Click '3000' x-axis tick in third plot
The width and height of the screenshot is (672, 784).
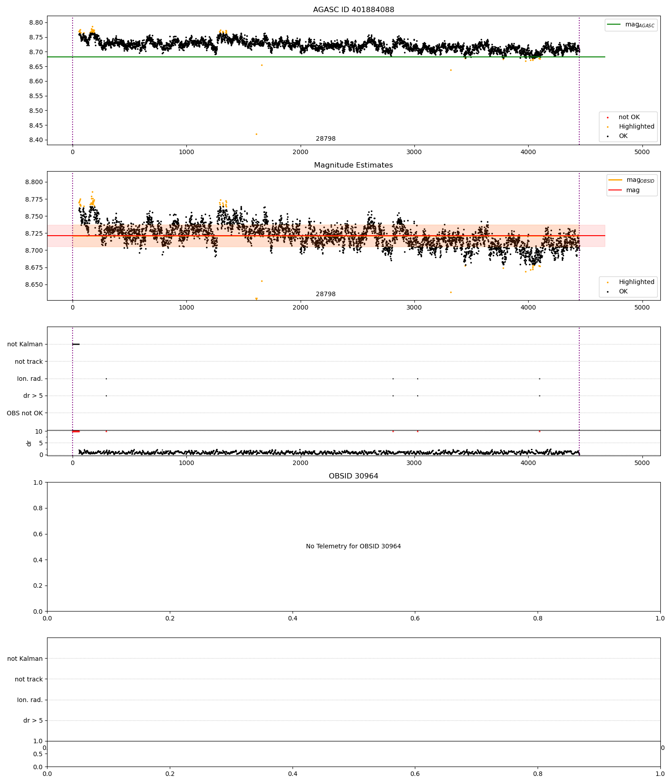tap(414, 463)
